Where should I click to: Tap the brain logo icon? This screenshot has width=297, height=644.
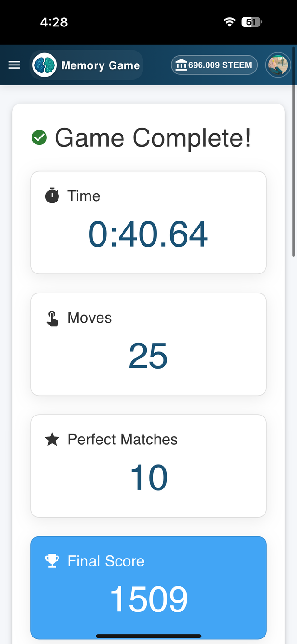[45, 65]
